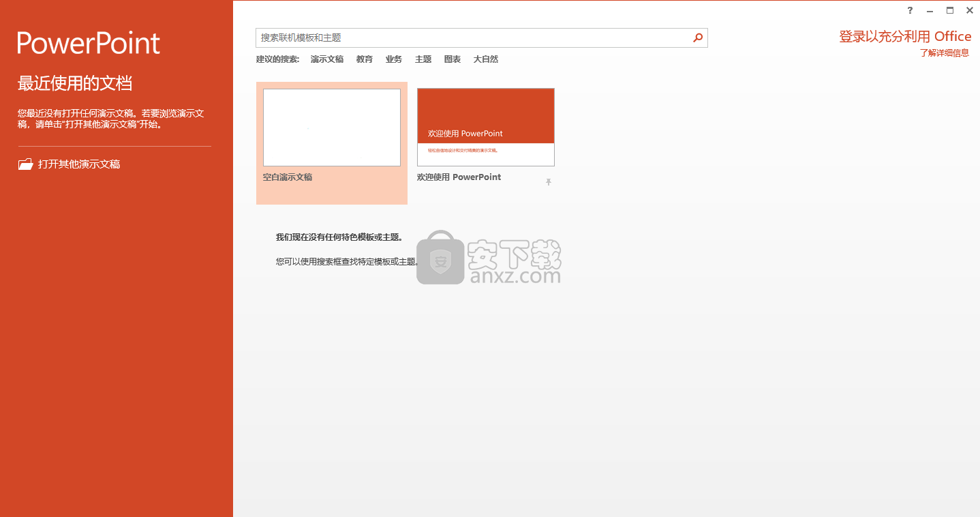The width and height of the screenshot is (980, 517).
Task: Select suggested search 业务
Action: (x=394, y=59)
